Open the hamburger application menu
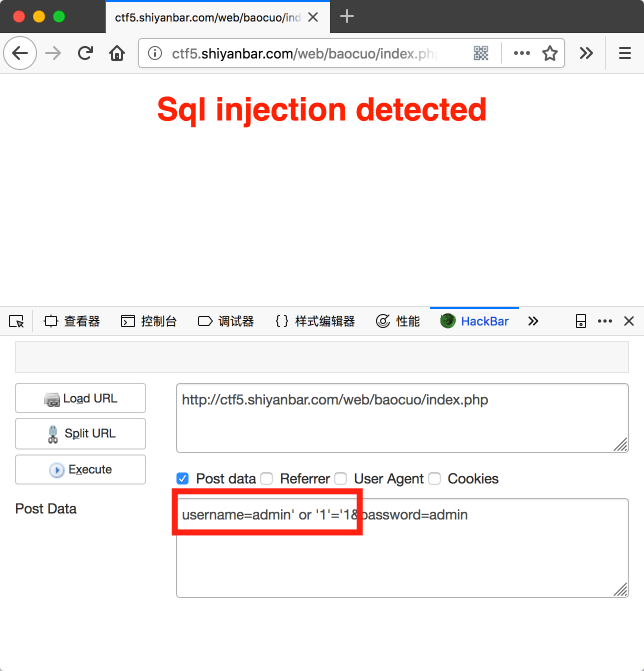This screenshot has height=671, width=644. (x=624, y=53)
